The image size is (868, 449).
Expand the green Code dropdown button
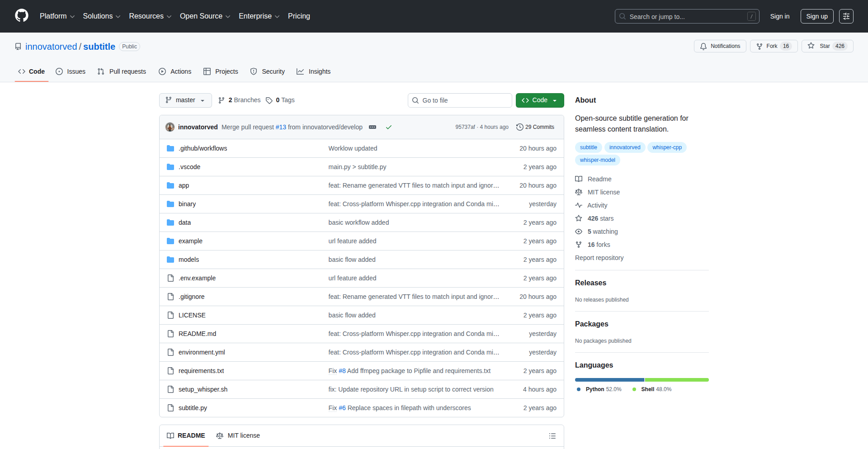click(539, 100)
